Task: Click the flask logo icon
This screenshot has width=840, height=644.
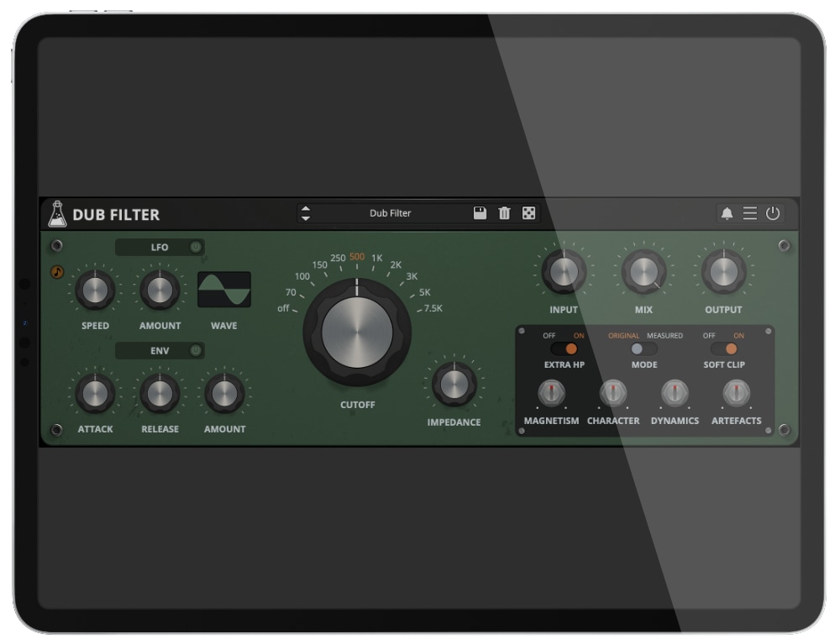Action: click(x=57, y=214)
